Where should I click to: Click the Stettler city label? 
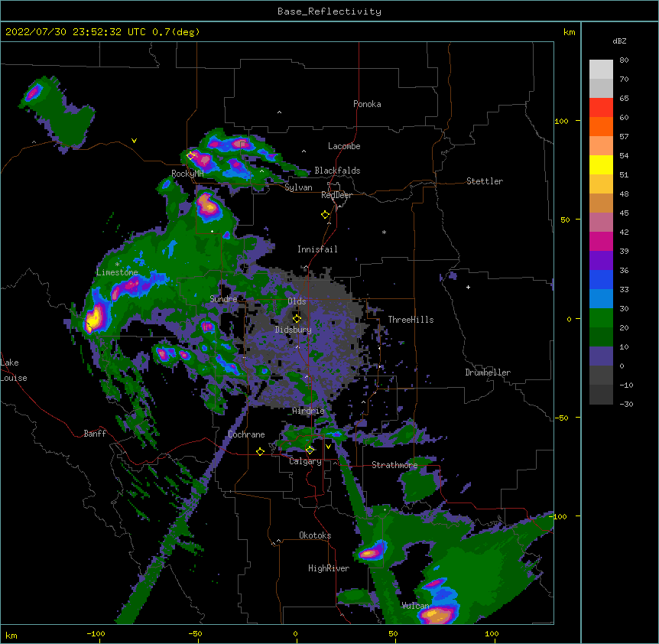point(485,181)
